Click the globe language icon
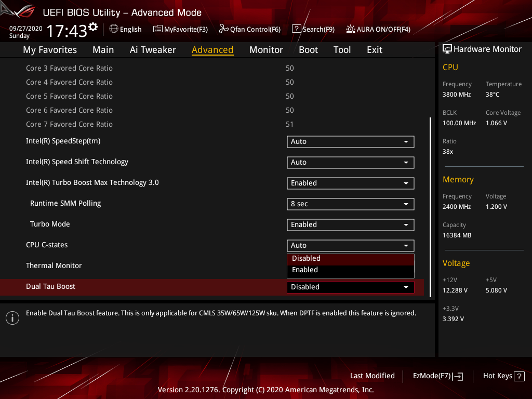Viewport: 532px width, 399px height. [114, 29]
